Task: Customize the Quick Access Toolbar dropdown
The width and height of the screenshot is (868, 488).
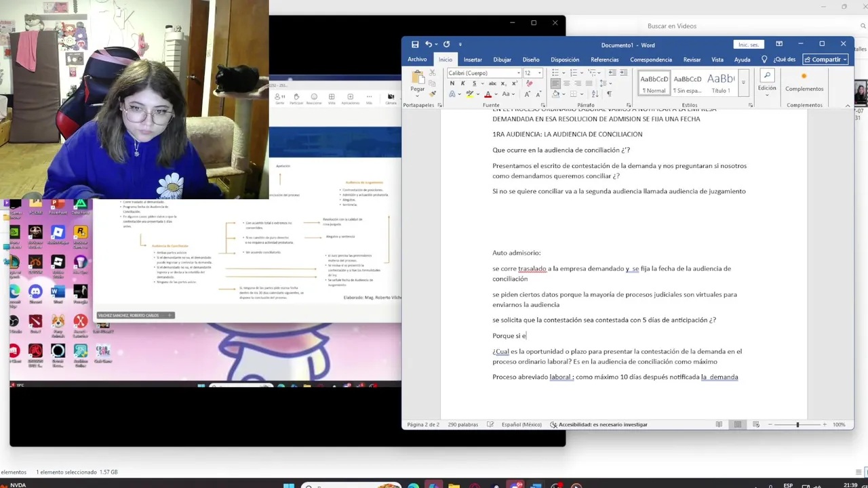Action: click(x=460, y=44)
